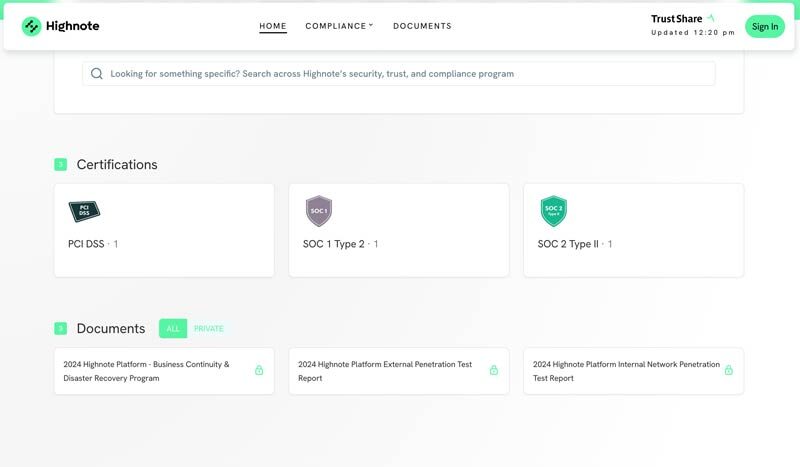Viewport: 800px width, 467px height.
Task: Click the Certifications section heading
Action: [117, 164]
